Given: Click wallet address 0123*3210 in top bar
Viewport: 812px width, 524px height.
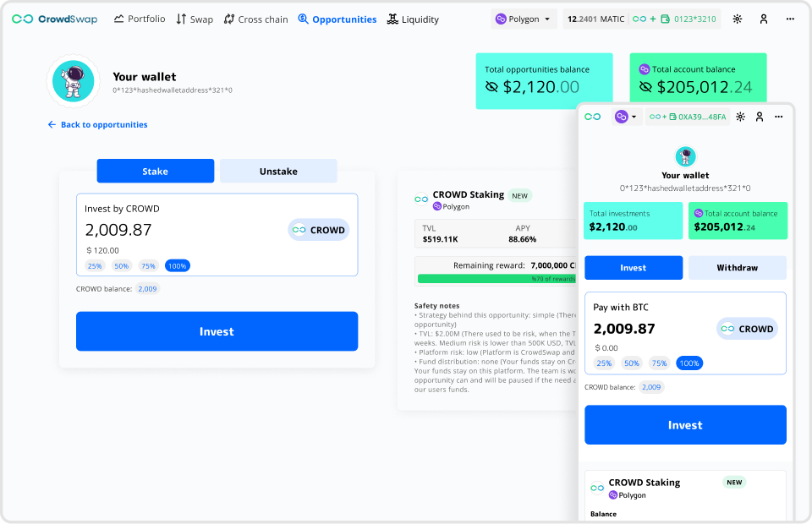Looking at the screenshot, I should pyautogui.click(x=694, y=19).
